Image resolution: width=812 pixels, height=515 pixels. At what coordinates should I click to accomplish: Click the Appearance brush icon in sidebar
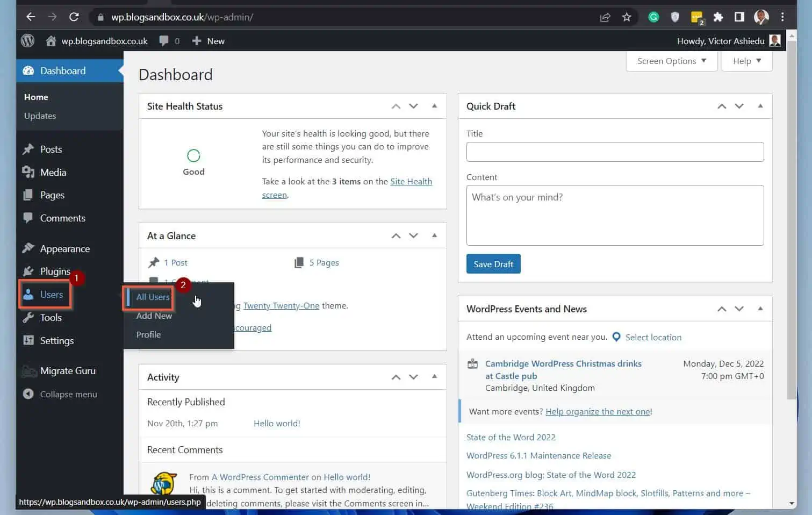(x=28, y=248)
